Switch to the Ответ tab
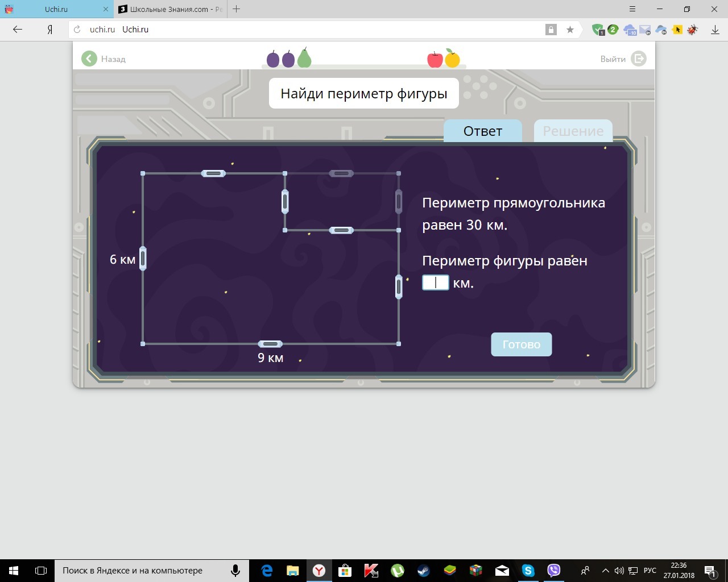 (x=482, y=131)
